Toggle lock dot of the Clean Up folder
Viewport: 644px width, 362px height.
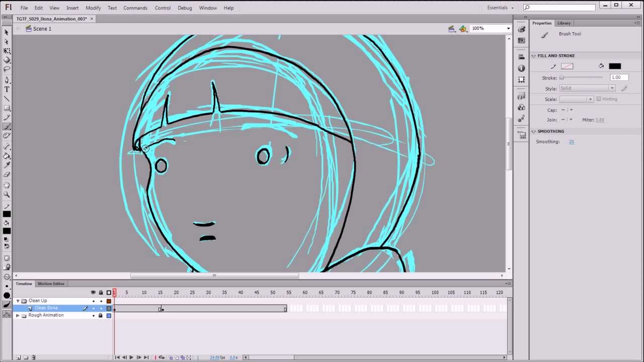(x=101, y=301)
